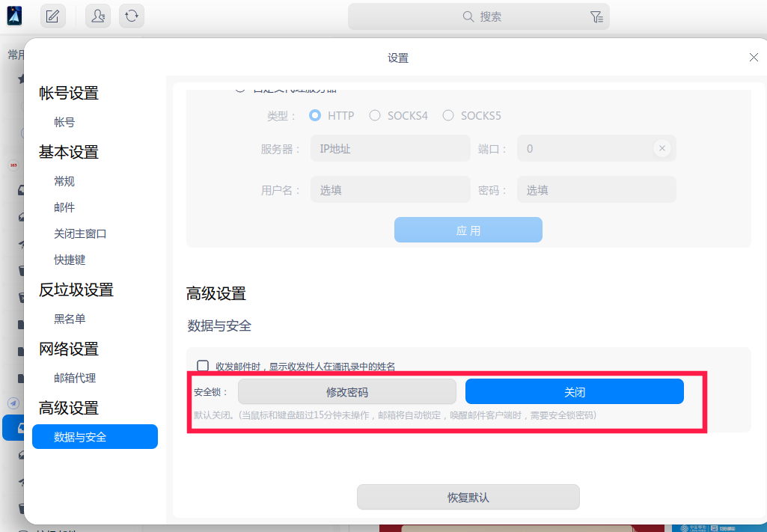This screenshot has width=767, height=532.
Task: Focus the 端口 port input field
Action: [x=596, y=148]
